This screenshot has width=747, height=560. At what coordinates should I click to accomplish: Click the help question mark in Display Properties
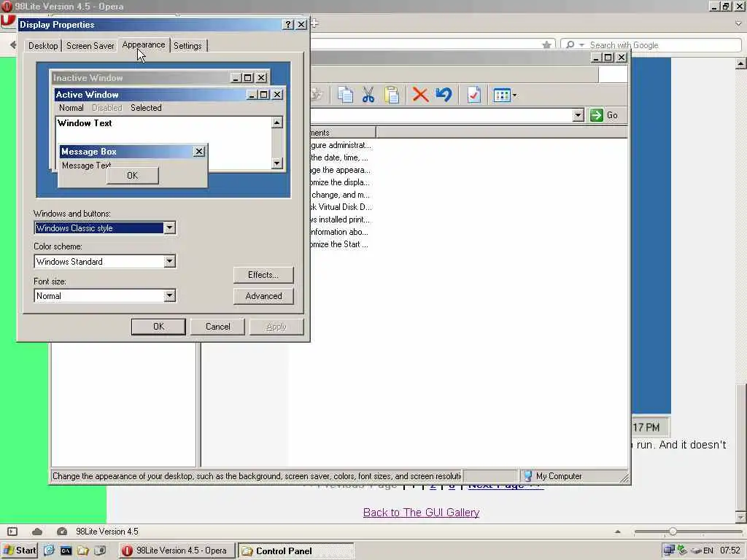click(x=287, y=25)
